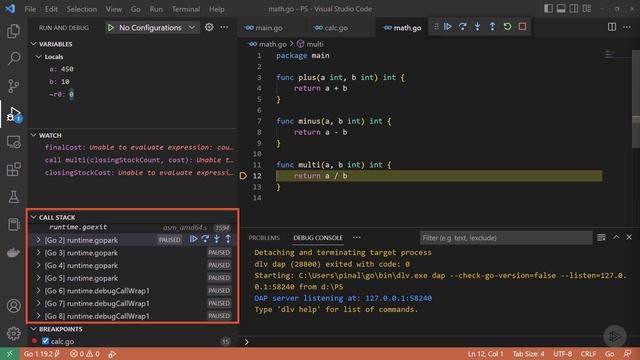Open the No Configurations dropdown
Image resolution: width=640 pixels, height=360 pixels.
point(153,27)
